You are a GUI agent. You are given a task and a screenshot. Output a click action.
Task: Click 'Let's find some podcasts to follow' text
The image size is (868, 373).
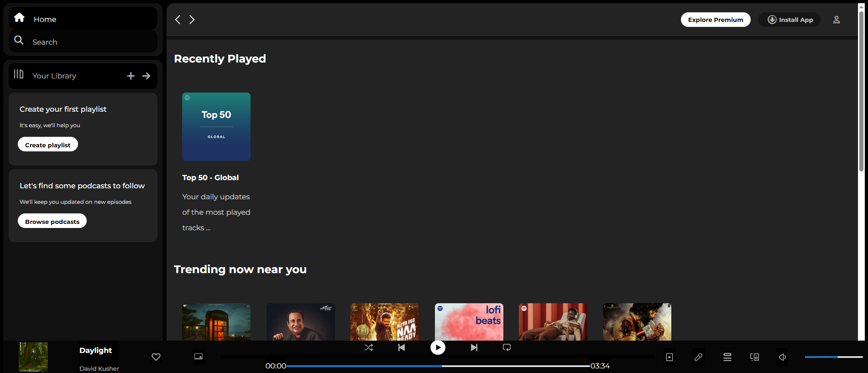coord(82,186)
